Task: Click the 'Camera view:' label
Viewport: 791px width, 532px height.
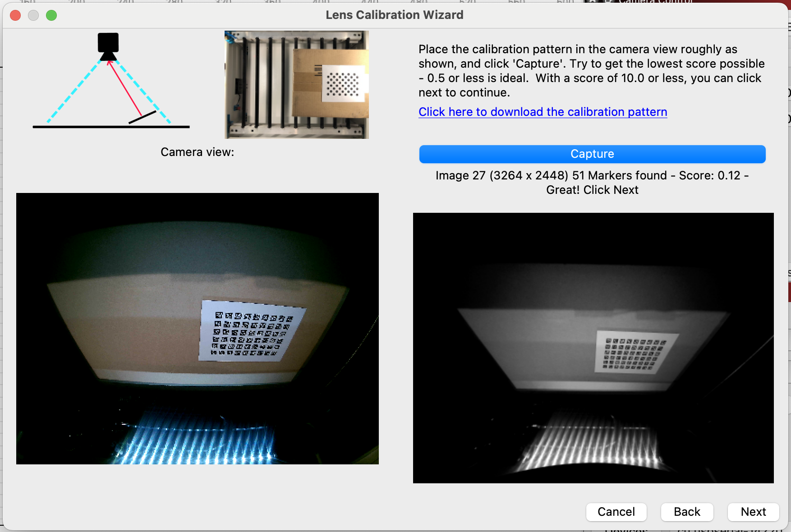Action: click(198, 152)
